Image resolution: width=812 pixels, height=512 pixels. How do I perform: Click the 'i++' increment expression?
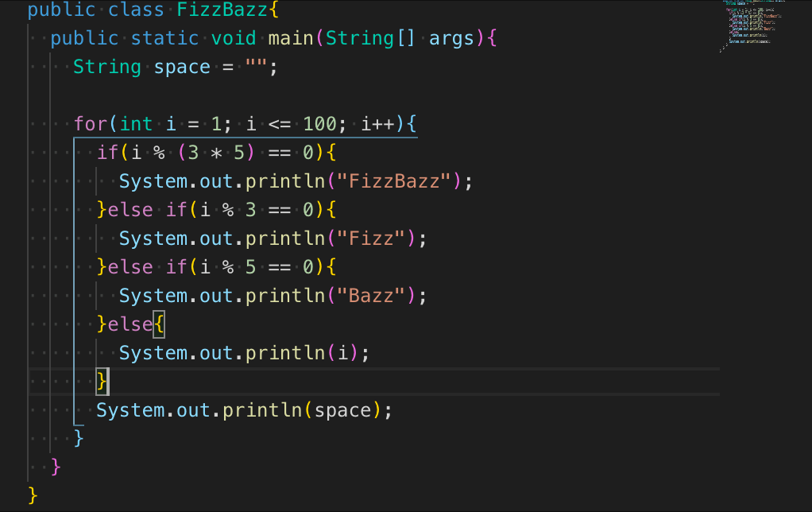point(378,124)
